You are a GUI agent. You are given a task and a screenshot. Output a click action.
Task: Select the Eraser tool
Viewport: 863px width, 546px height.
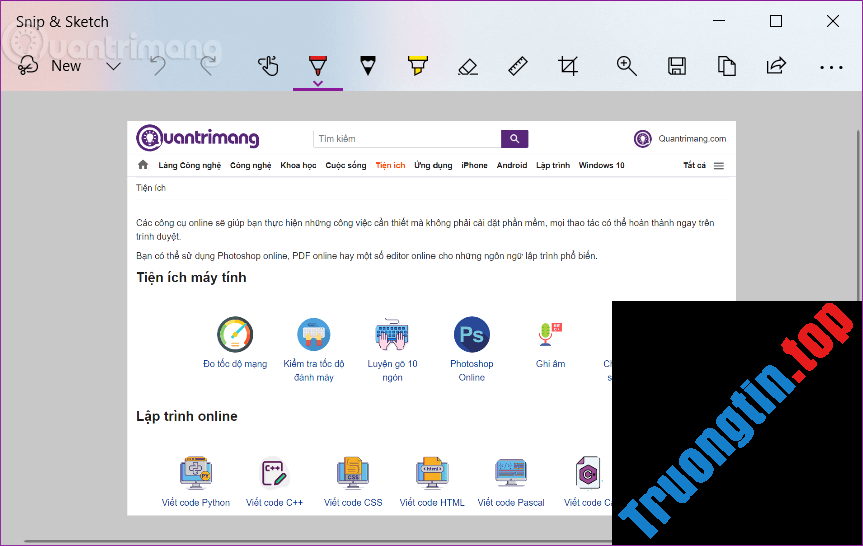point(467,66)
